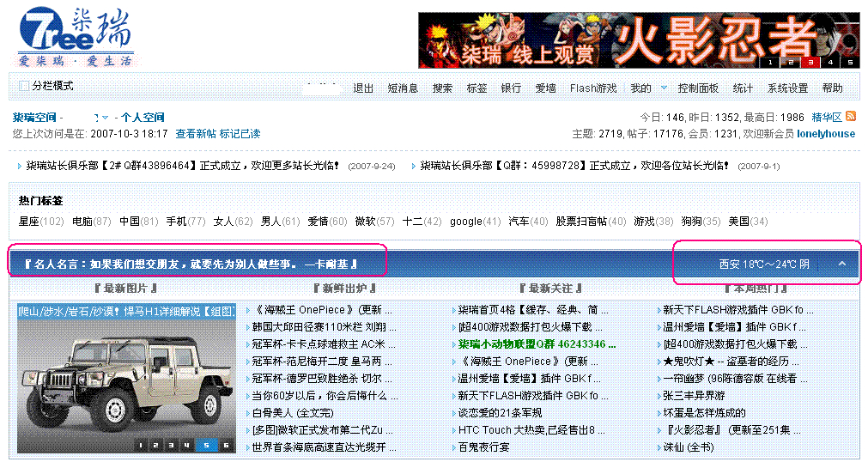
Task: Collapse the forum section with the up chevron
Action: (x=842, y=264)
